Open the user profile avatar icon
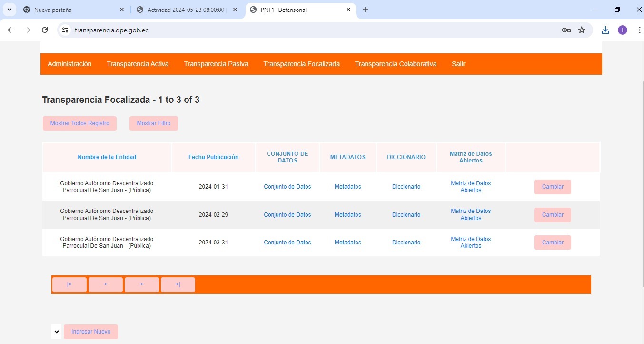This screenshot has width=644, height=344. click(622, 30)
